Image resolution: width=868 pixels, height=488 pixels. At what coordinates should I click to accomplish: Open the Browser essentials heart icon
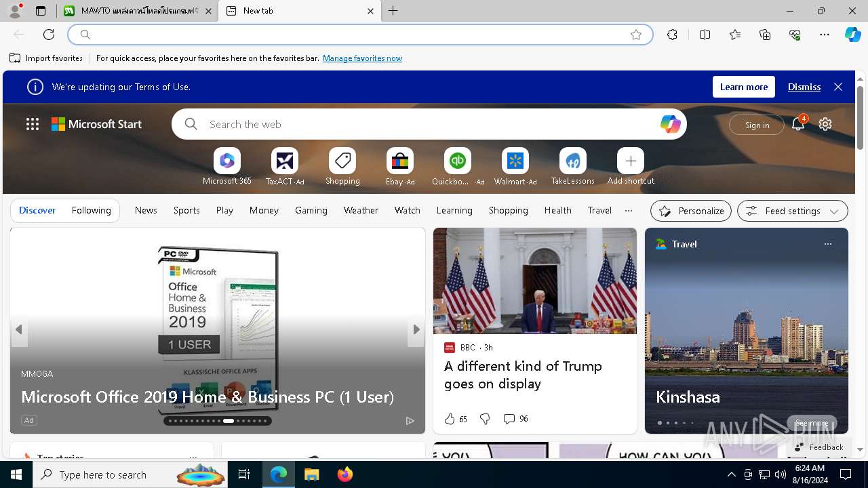(795, 35)
